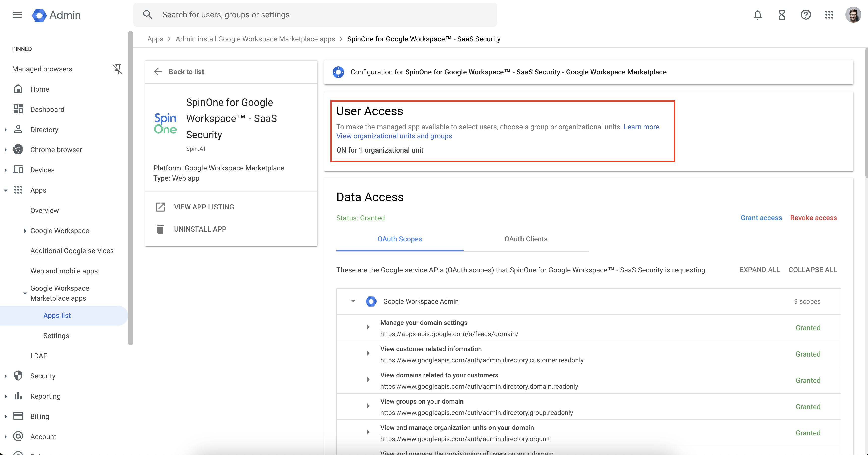The width and height of the screenshot is (868, 455).
Task: Expand the Security section in the sidebar
Action: 6,376
